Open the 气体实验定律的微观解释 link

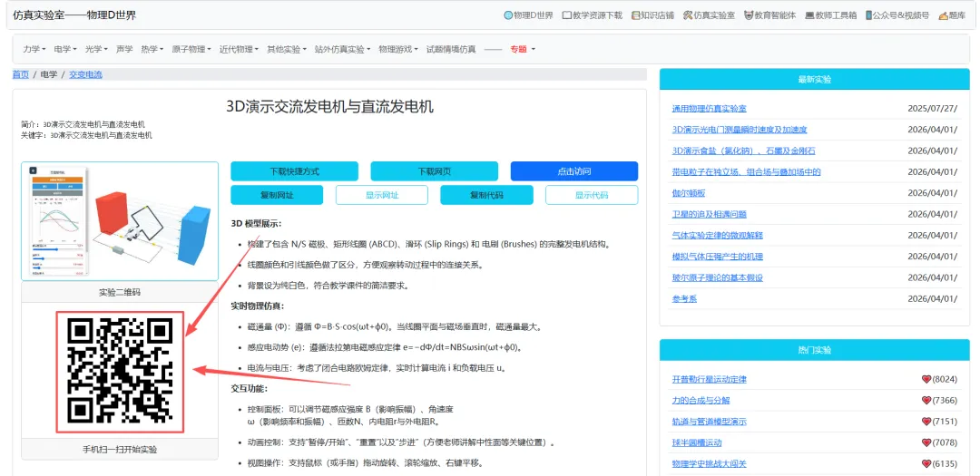tap(718, 236)
